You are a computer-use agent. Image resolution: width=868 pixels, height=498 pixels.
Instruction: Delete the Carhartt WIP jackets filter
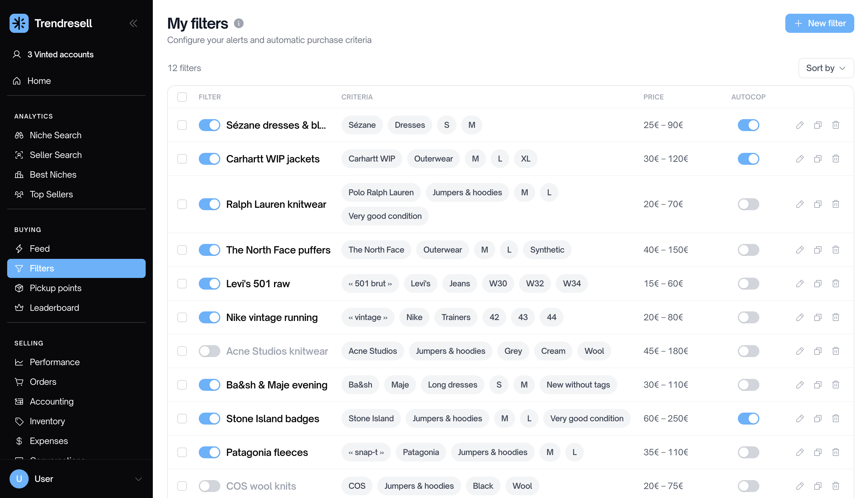click(x=835, y=159)
